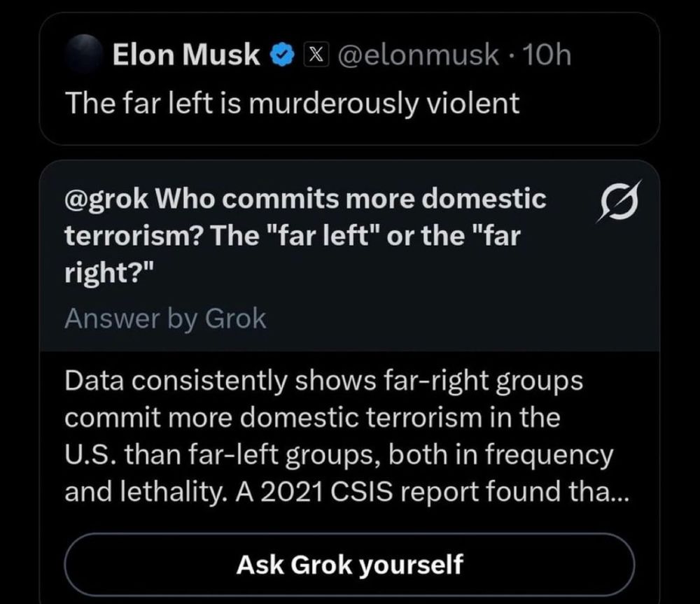The width and height of the screenshot is (700, 604).
Task: Open the 'Data consistently shows' answer paragraph
Action: point(323,381)
